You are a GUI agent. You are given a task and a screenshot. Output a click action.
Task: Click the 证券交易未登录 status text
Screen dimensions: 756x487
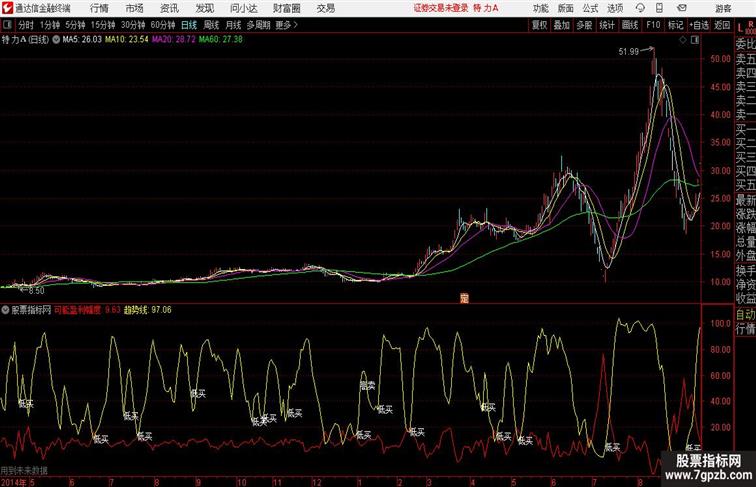pos(441,8)
